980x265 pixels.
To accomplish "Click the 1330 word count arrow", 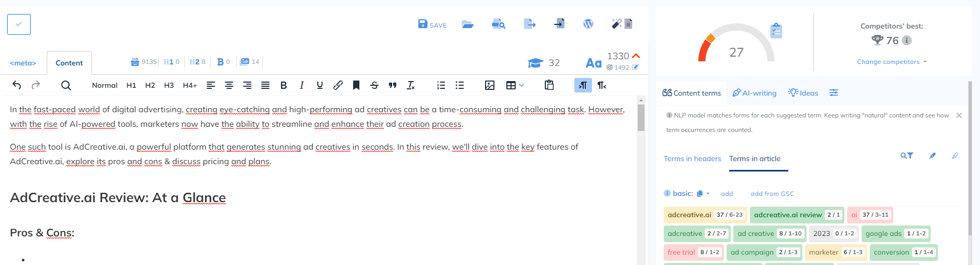I will pos(636,56).
